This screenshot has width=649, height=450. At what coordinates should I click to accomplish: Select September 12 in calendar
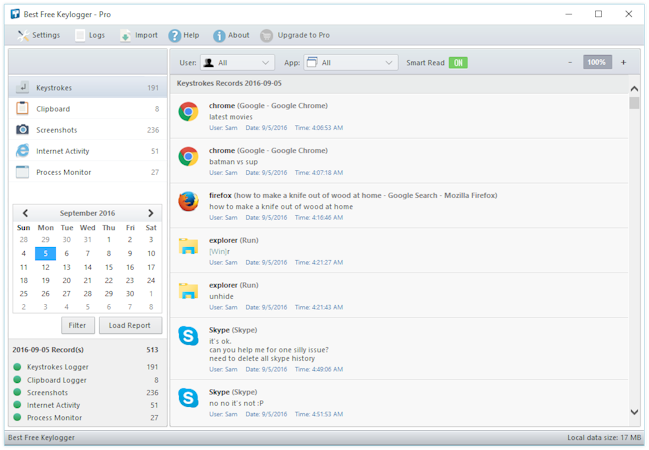click(x=46, y=267)
